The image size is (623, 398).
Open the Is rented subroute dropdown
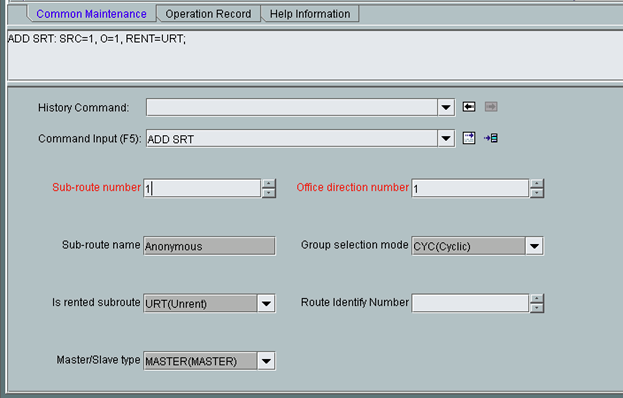[x=266, y=304]
